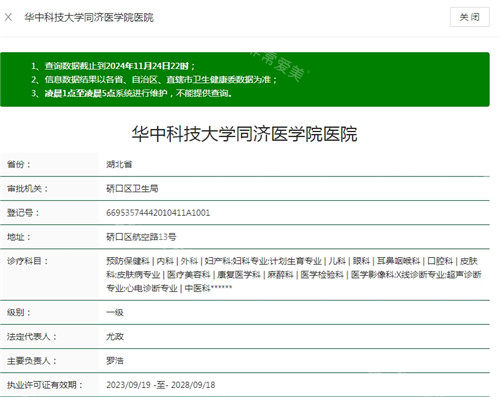The width and height of the screenshot is (500, 397).
Task: Click the 主要负责人 label
Action: (x=32, y=361)
